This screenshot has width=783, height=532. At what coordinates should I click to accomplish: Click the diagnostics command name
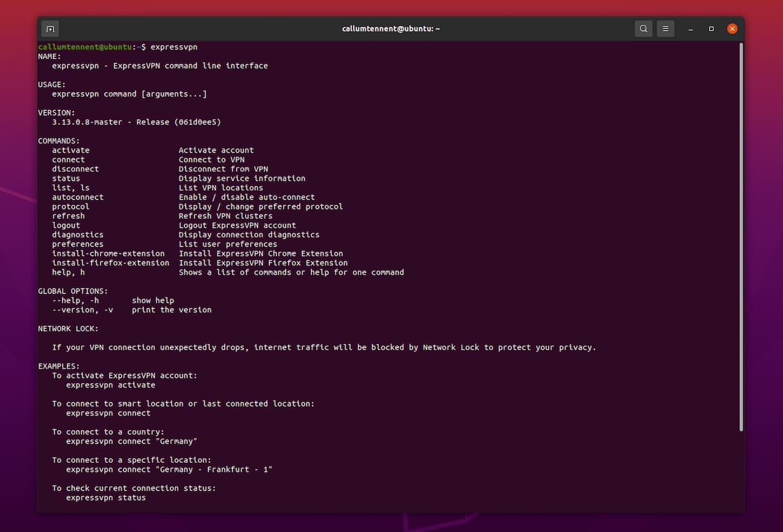point(78,234)
